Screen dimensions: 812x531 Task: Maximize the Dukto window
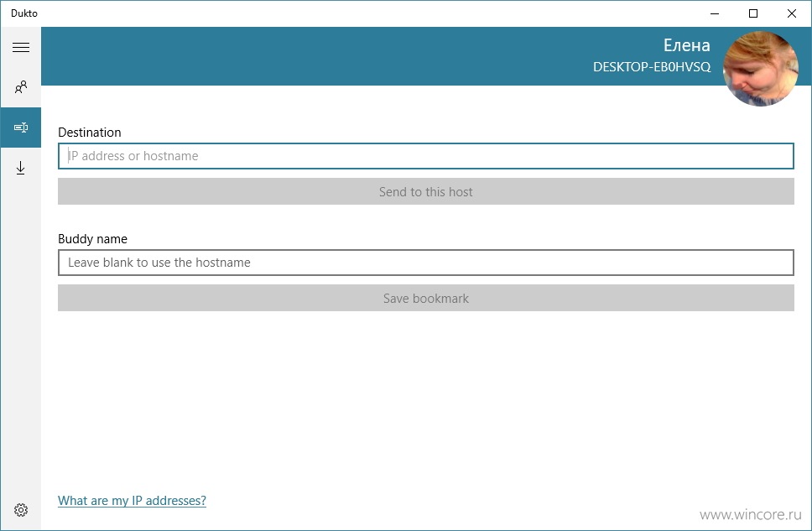(753, 13)
